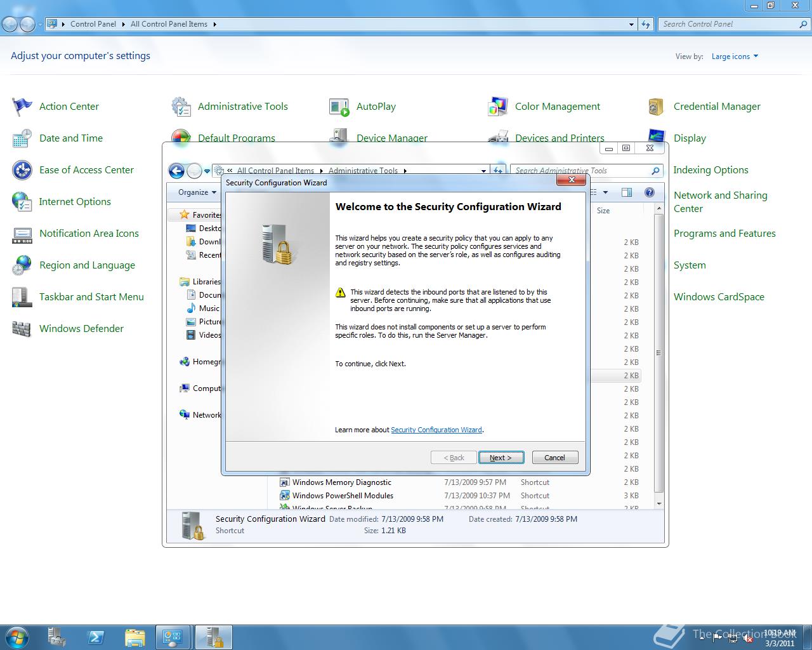The image size is (812, 650).
Task: Select Libraries in navigation pane
Action: click(x=200, y=282)
